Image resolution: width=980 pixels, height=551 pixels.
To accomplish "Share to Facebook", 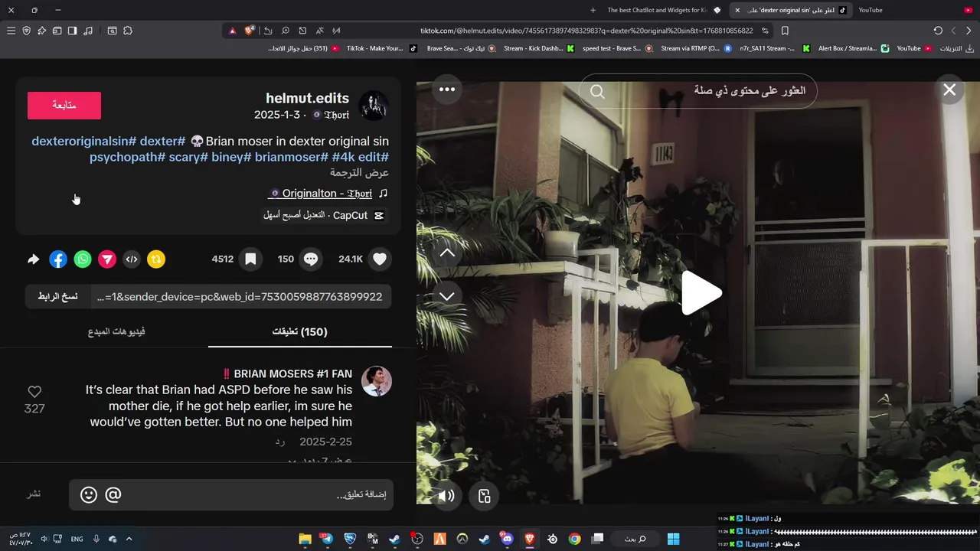I will pos(58,259).
